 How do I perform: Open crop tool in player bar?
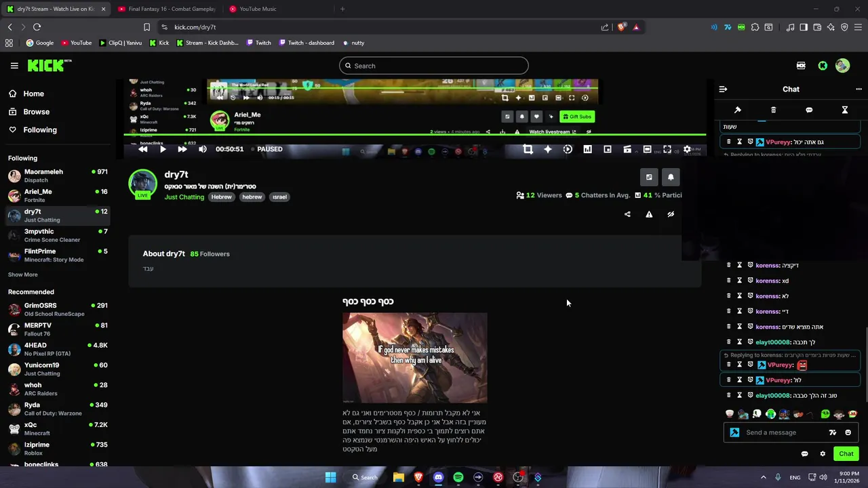528,149
